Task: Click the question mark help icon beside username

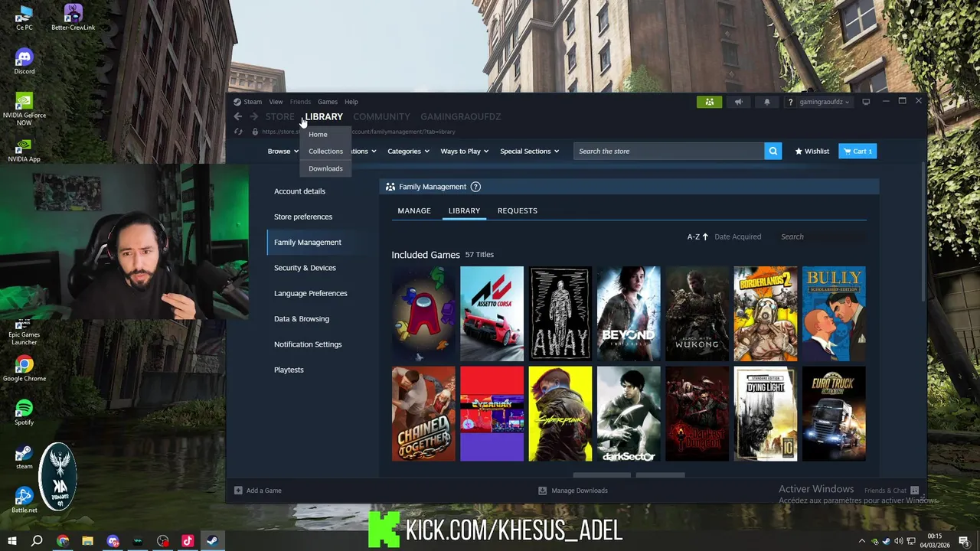Action: 790,102
